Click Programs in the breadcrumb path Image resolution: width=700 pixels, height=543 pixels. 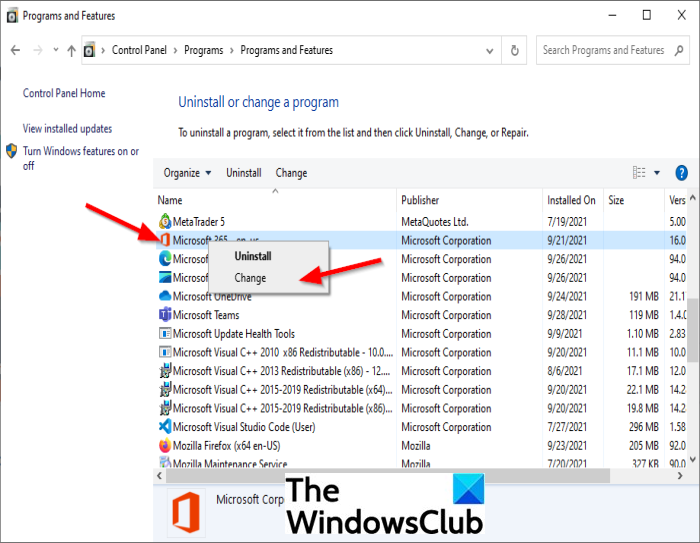pyautogui.click(x=204, y=50)
